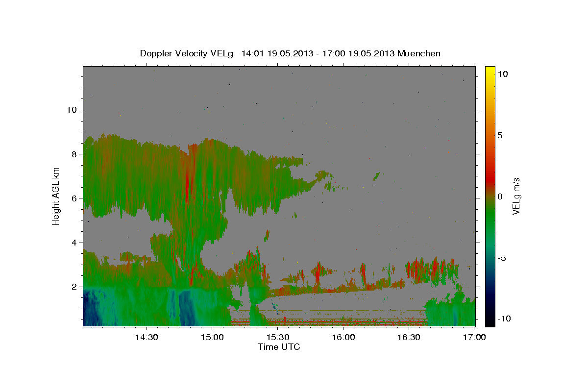
Task: Click the 15:00 time tick label
Action: tap(212, 337)
